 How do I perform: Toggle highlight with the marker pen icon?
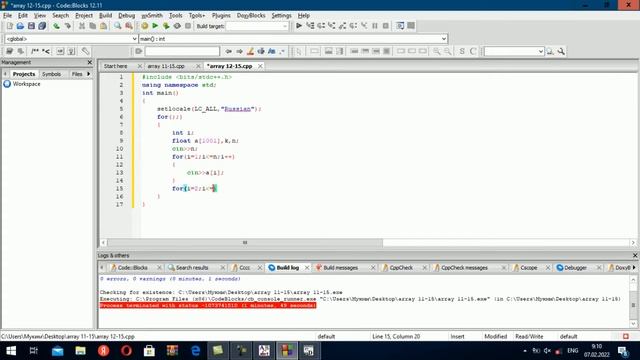coord(250,51)
